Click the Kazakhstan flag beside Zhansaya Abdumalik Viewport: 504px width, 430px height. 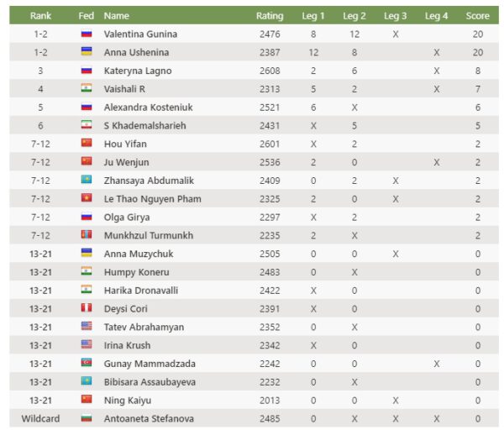[86, 180]
